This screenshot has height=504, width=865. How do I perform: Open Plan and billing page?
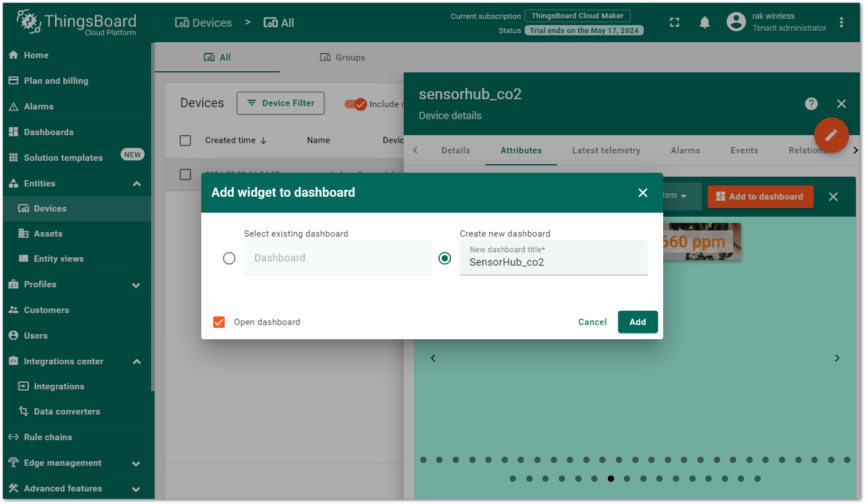[77, 81]
